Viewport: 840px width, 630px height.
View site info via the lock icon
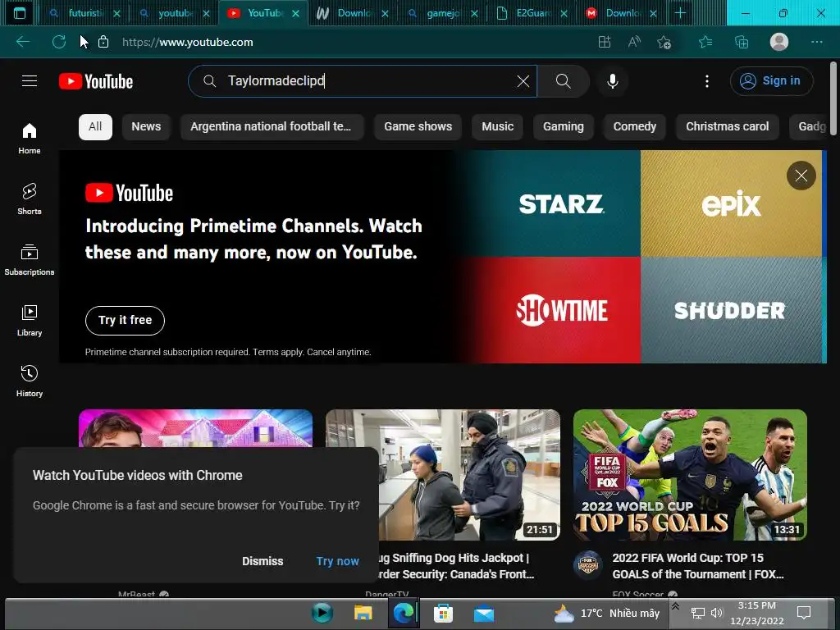(x=103, y=42)
